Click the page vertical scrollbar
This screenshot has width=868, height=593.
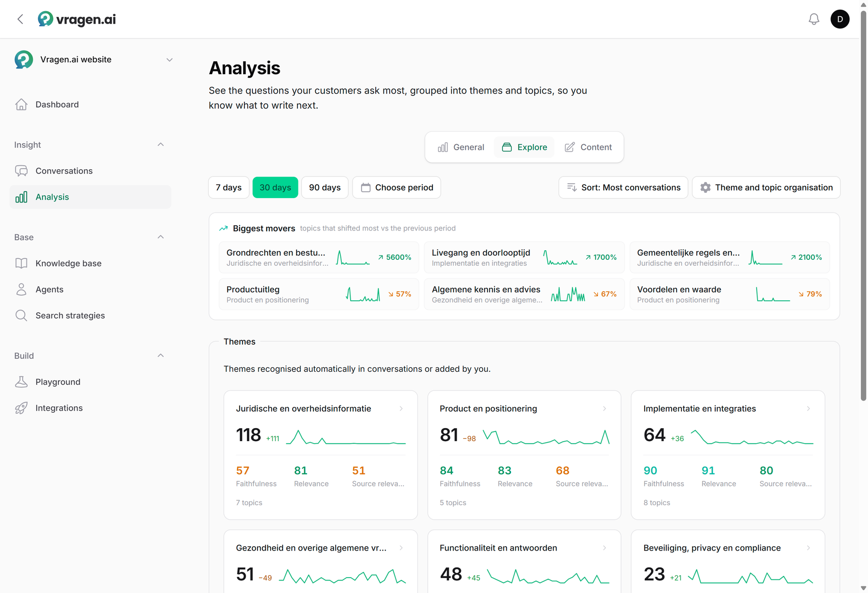click(863, 205)
